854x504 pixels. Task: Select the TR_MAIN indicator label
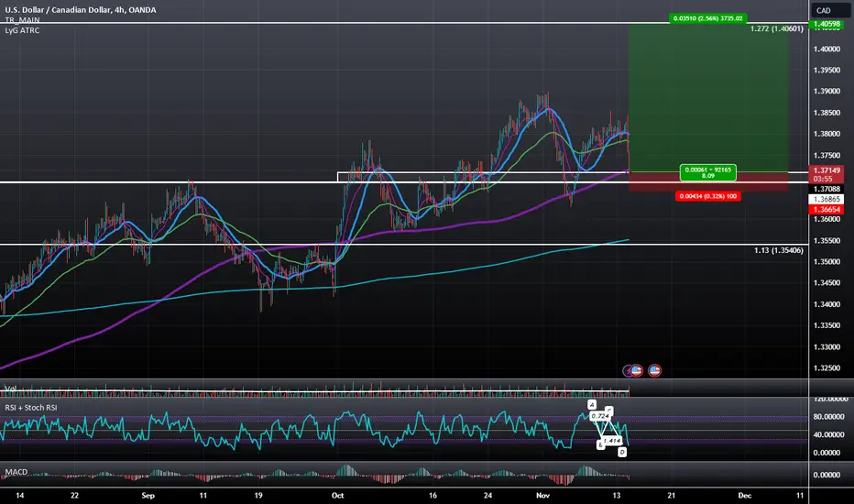coord(22,20)
